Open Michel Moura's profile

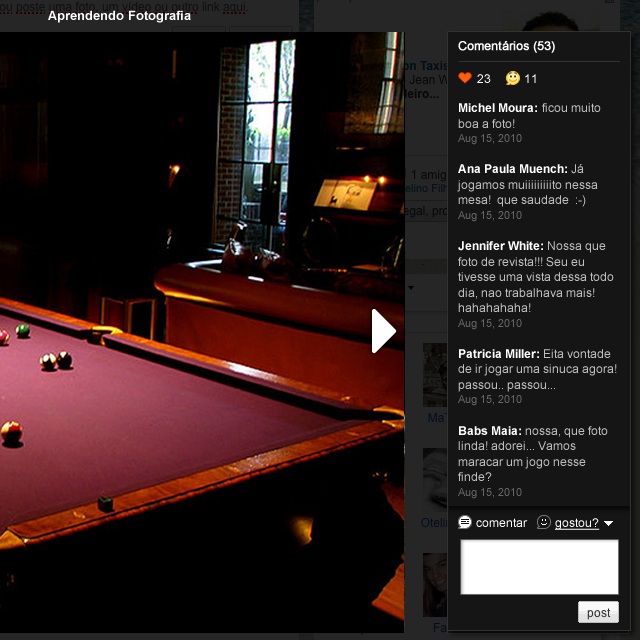click(x=497, y=107)
